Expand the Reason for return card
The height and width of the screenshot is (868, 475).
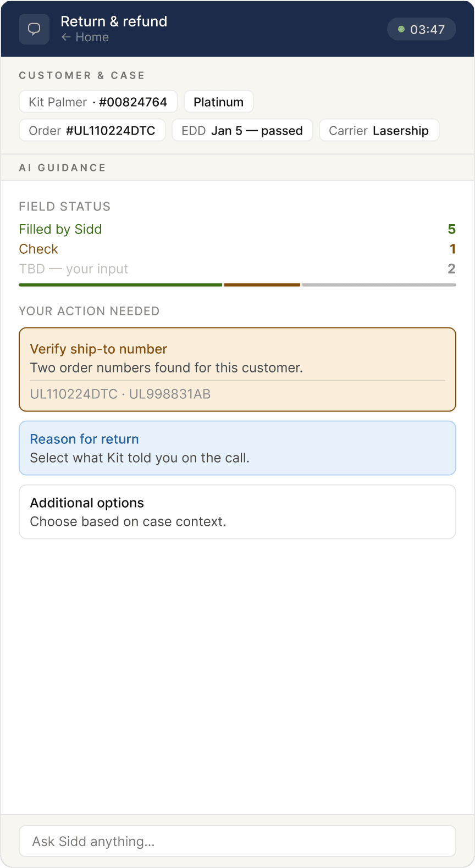coord(237,448)
